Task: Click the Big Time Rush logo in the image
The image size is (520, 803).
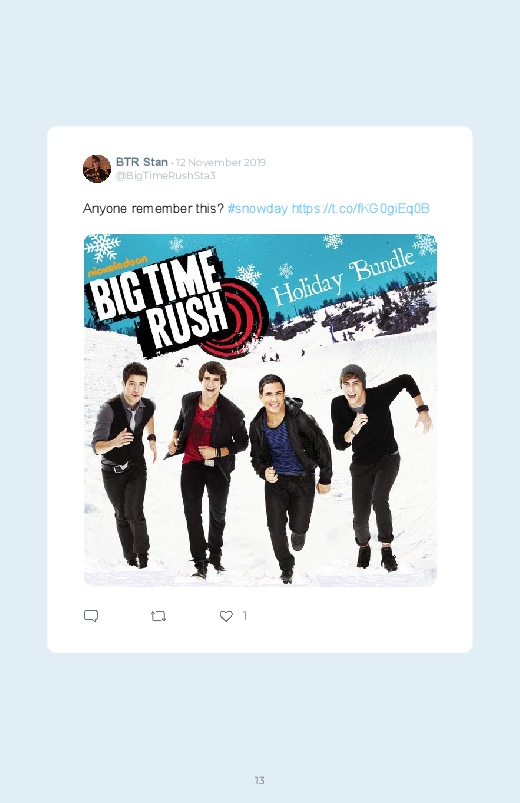Action: (x=173, y=304)
